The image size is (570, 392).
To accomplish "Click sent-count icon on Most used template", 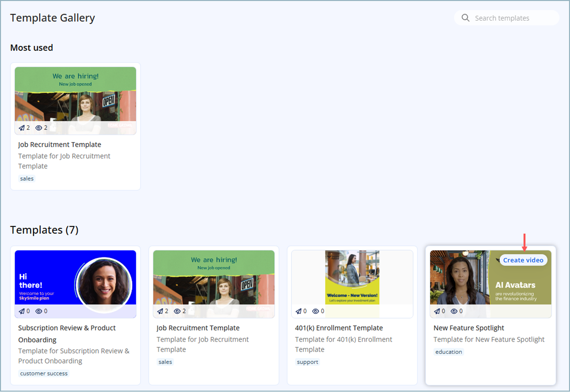I will point(22,128).
